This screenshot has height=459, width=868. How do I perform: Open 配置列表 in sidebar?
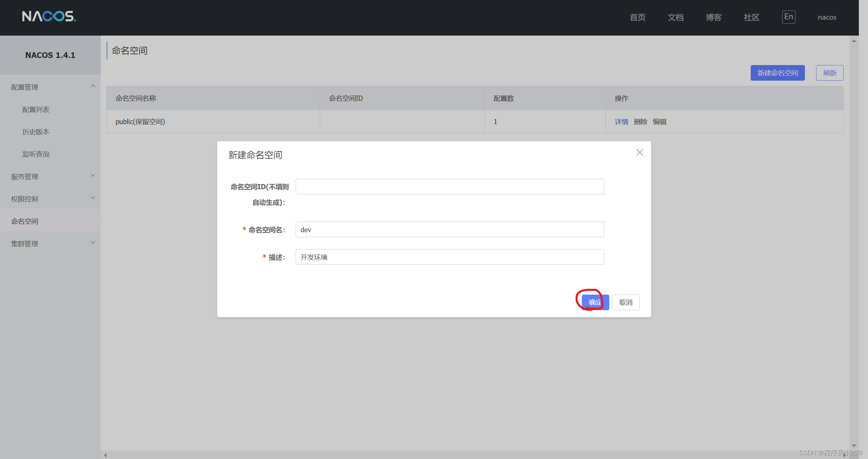pos(36,109)
